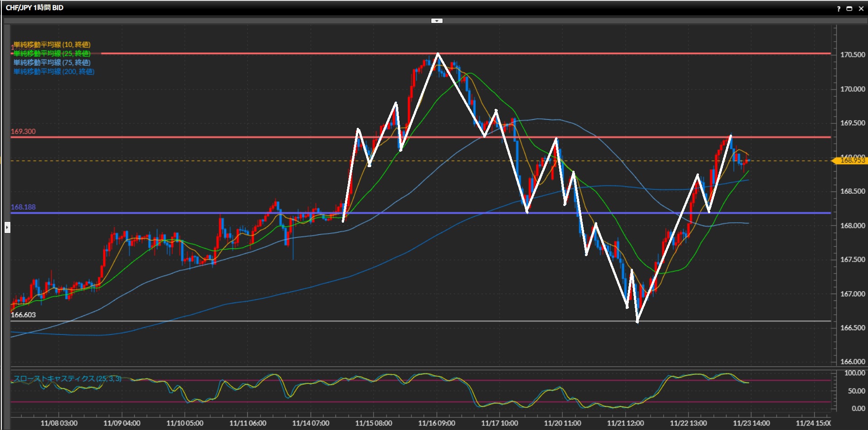Select the 単純移動平均線 (10, 終値) indicator label
Viewport: 868px width, 430px height.
point(52,44)
